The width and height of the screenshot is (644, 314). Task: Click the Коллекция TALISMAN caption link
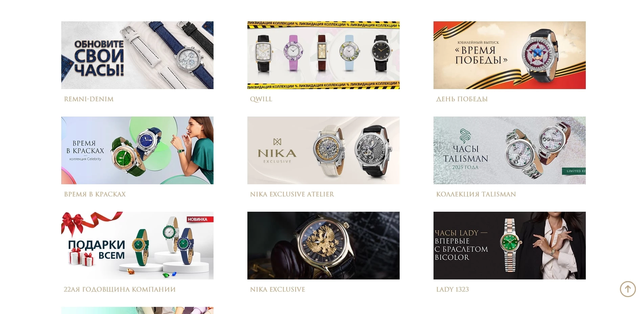click(x=476, y=194)
